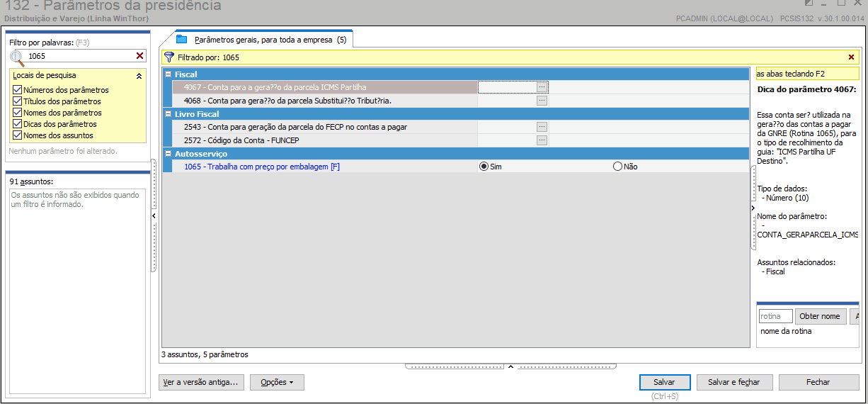Select 'Sim' for parameter 1065
The height and width of the screenshot is (404, 868).
click(484, 167)
